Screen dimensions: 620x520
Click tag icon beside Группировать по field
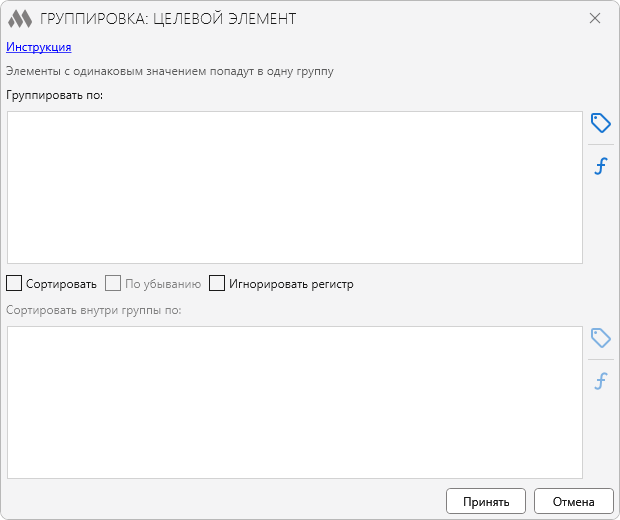(x=601, y=123)
